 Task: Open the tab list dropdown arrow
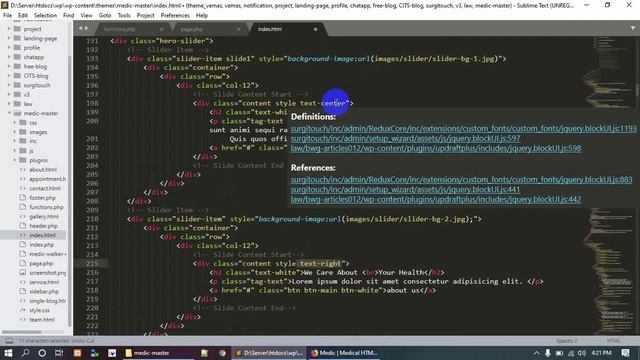632,28
